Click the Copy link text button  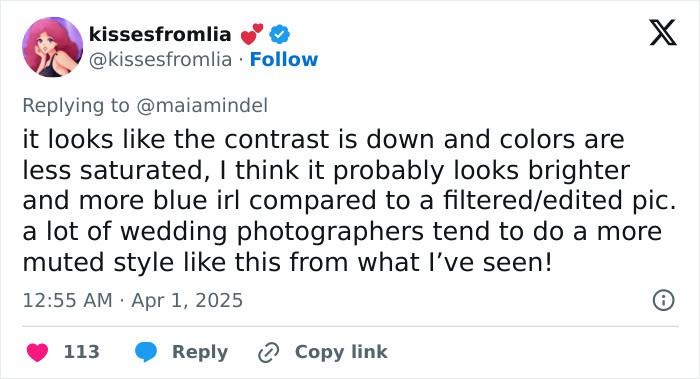341,352
